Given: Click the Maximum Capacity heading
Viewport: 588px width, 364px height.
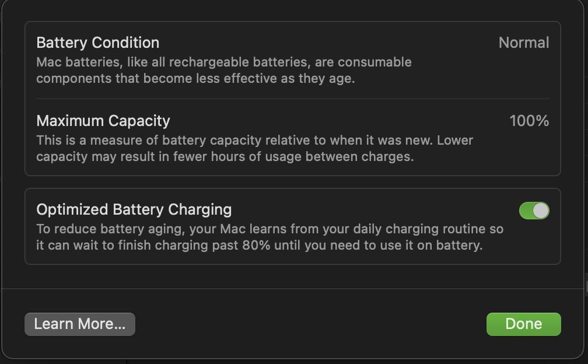Looking at the screenshot, I should pos(103,121).
